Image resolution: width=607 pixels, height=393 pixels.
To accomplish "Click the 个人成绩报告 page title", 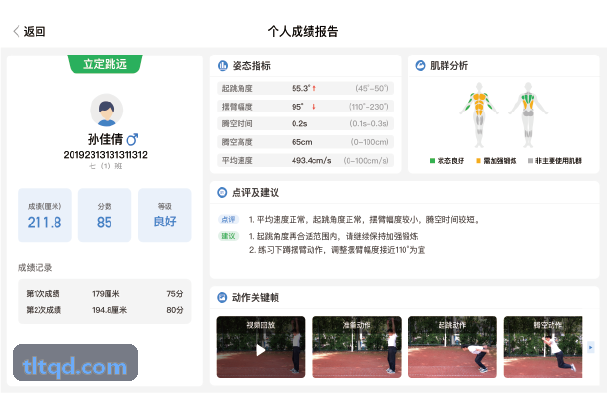I will [x=303, y=31].
